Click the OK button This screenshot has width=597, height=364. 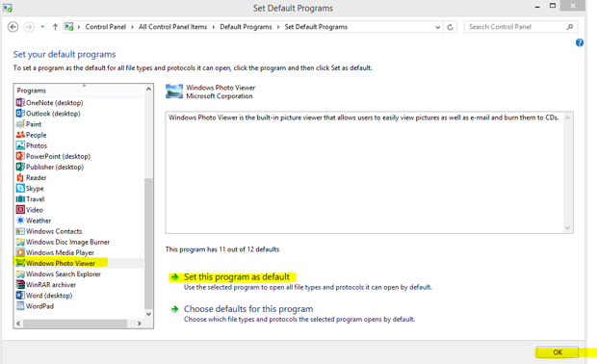tap(558, 352)
